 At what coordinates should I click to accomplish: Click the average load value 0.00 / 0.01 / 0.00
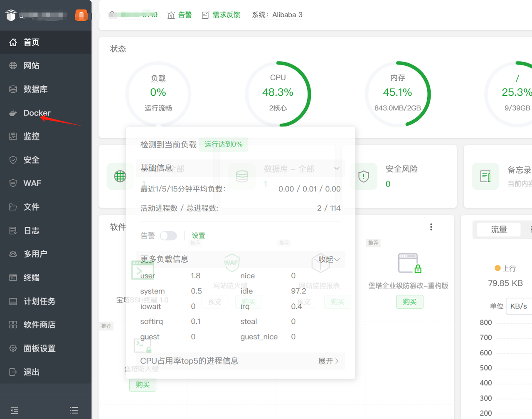point(310,189)
